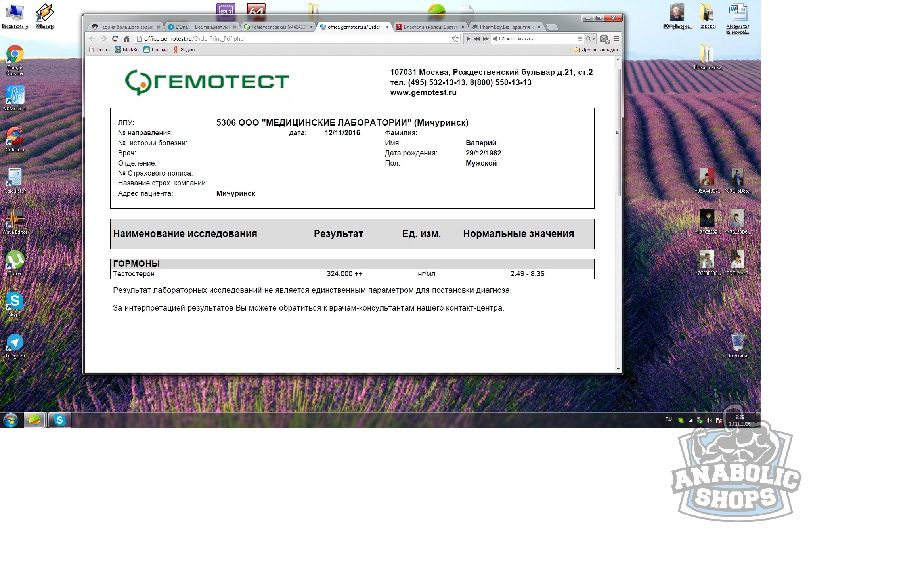This screenshot has width=899, height=588.
Task: Bookmark this page with the star icon
Action: (455, 38)
